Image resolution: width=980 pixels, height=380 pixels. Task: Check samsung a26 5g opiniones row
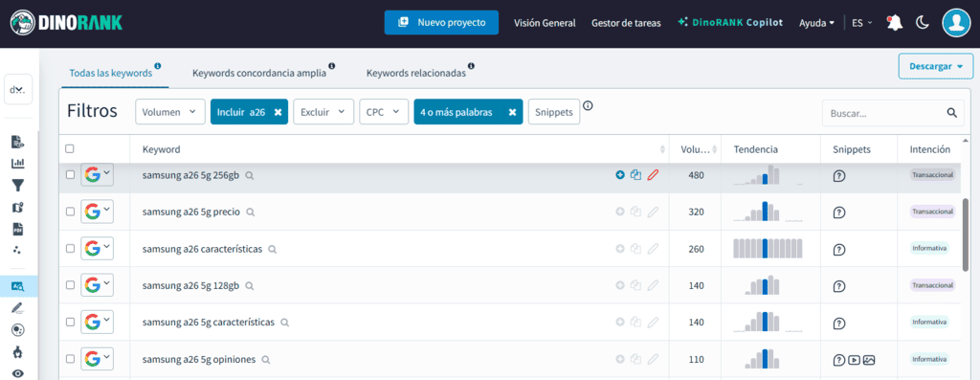coord(70,359)
